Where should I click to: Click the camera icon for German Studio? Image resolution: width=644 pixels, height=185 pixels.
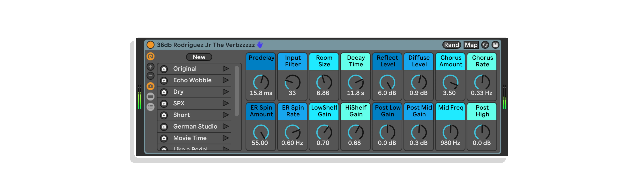coord(164,127)
